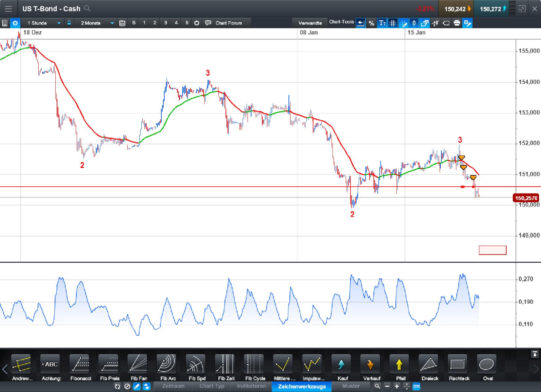The height and width of the screenshot is (392, 541).
Task: Click the Verwandte button
Action: 310,23
